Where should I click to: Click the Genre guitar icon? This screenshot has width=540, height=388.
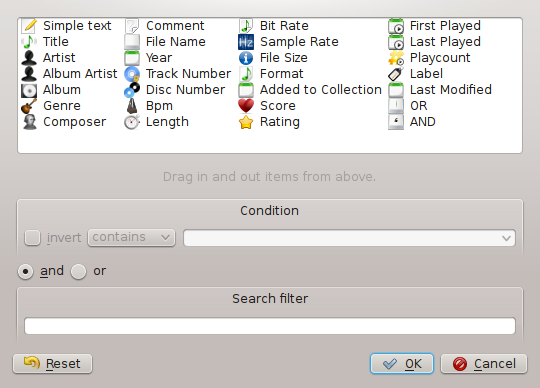point(29,106)
